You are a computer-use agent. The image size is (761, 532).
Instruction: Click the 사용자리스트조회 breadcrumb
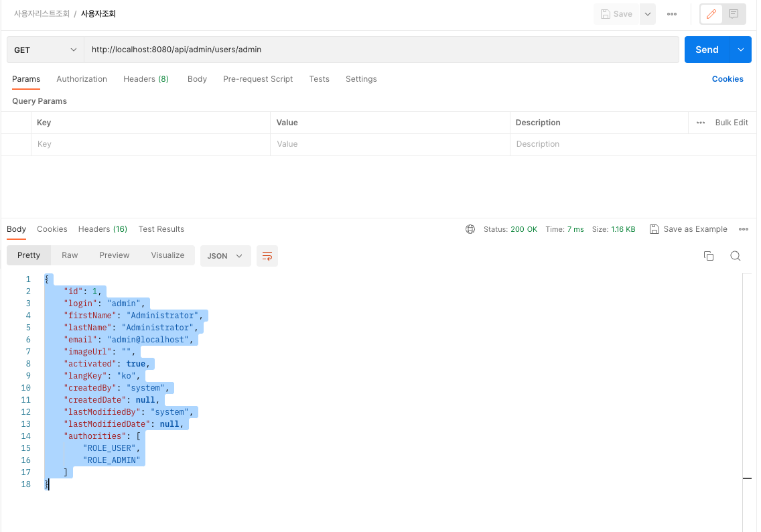pos(42,13)
